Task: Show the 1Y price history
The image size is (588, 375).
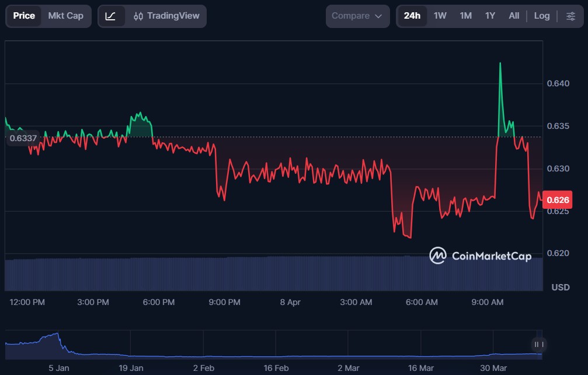Action: tap(490, 16)
